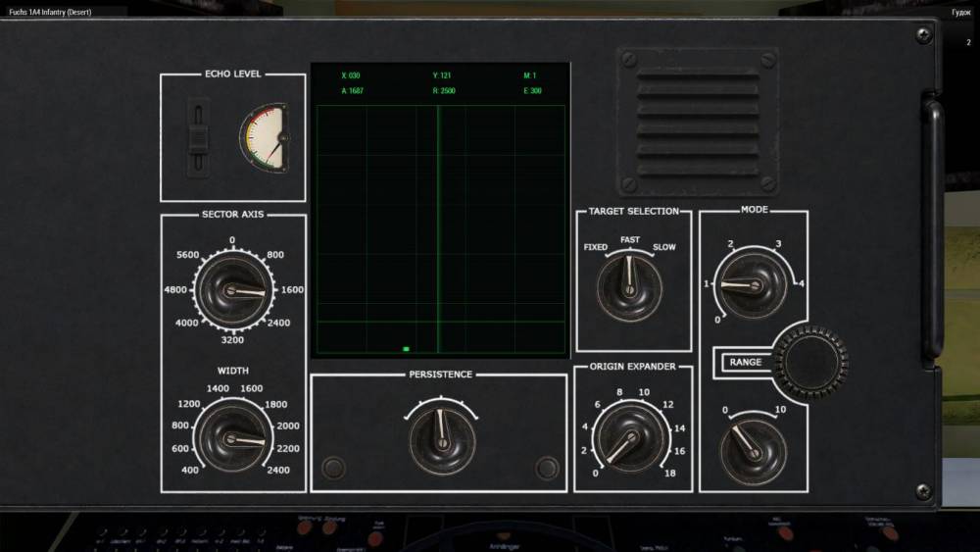Image resolution: width=980 pixels, height=552 pixels.
Task: Click the 400 mark on Width dial
Action: point(190,470)
